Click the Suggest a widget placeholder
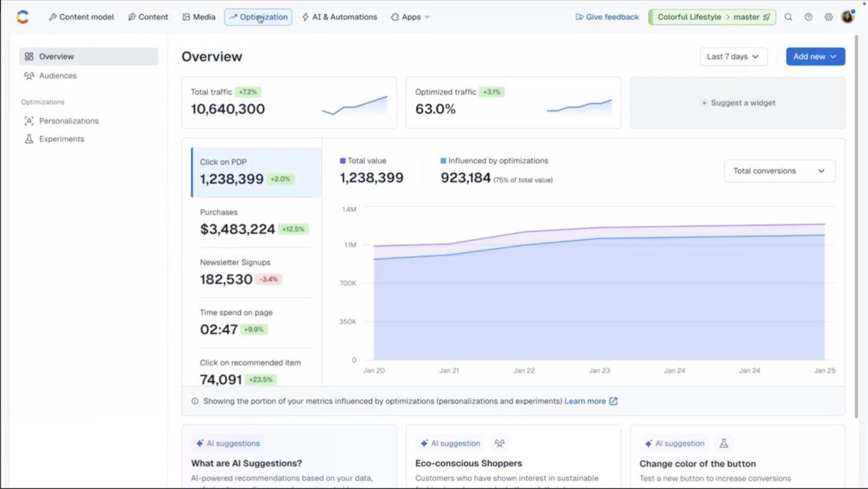 coord(738,103)
